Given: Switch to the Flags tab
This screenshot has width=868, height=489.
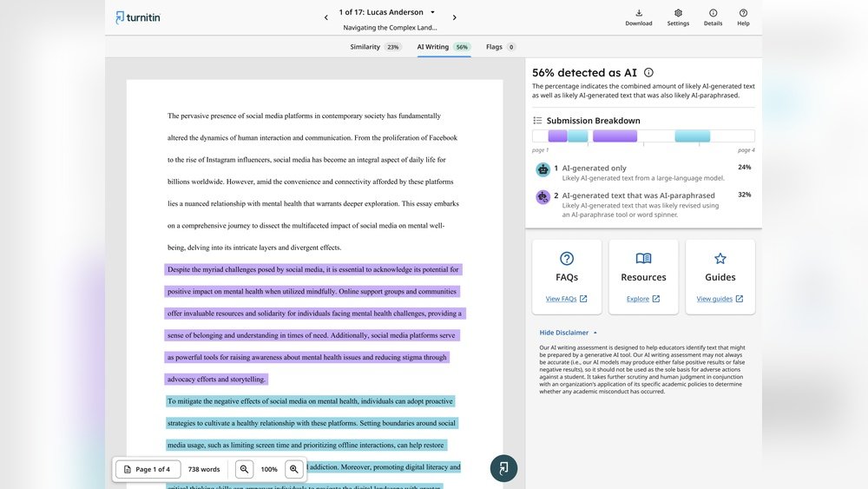Looking at the screenshot, I should [501, 47].
